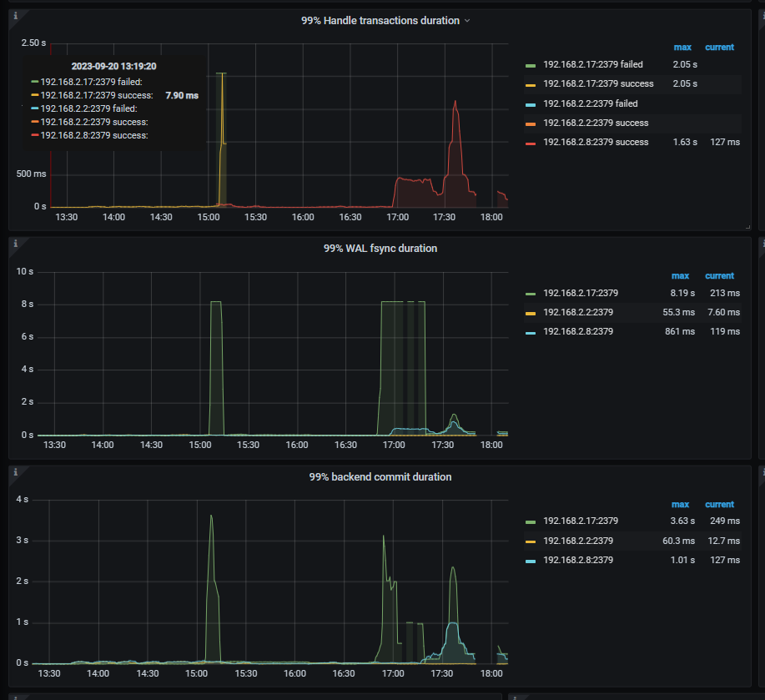Toggle the '192.168.2.17:2379 success' series visibility

tap(597, 83)
